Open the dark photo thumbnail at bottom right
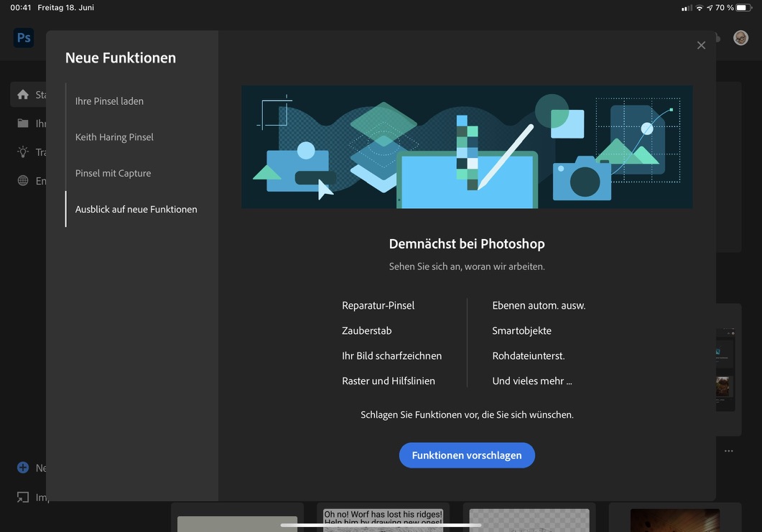The image size is (762, 532). tap(674, 520)
